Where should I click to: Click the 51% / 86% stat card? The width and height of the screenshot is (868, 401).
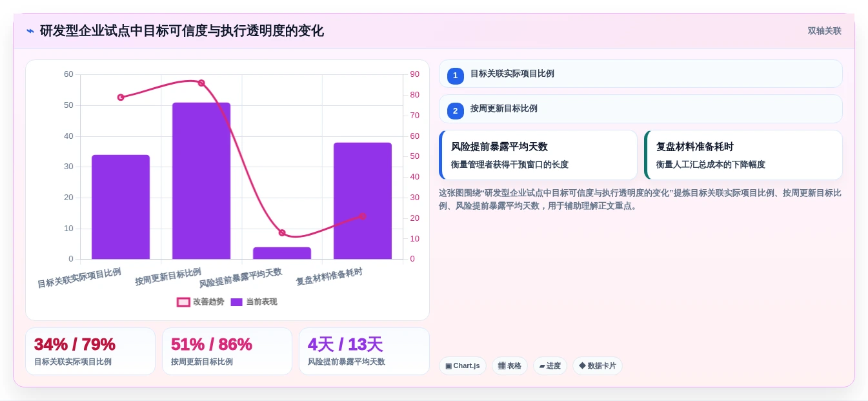click(227, 351)
